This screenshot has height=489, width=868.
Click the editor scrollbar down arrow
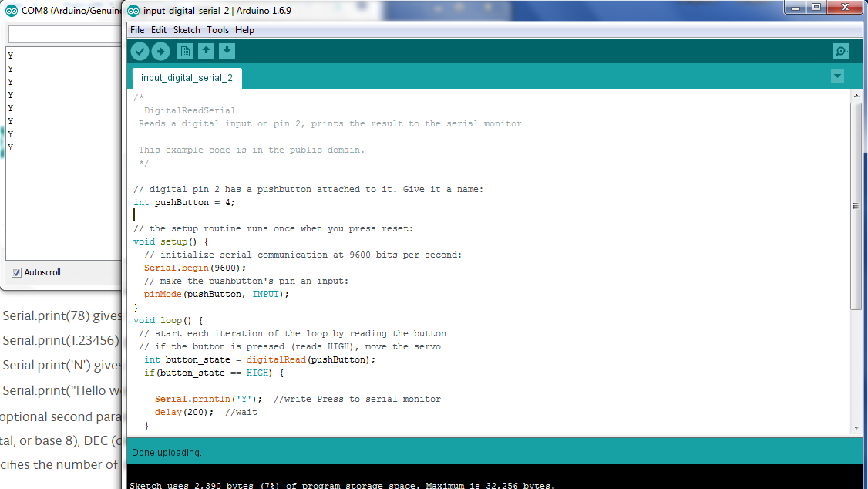click(x=856, y=427)
